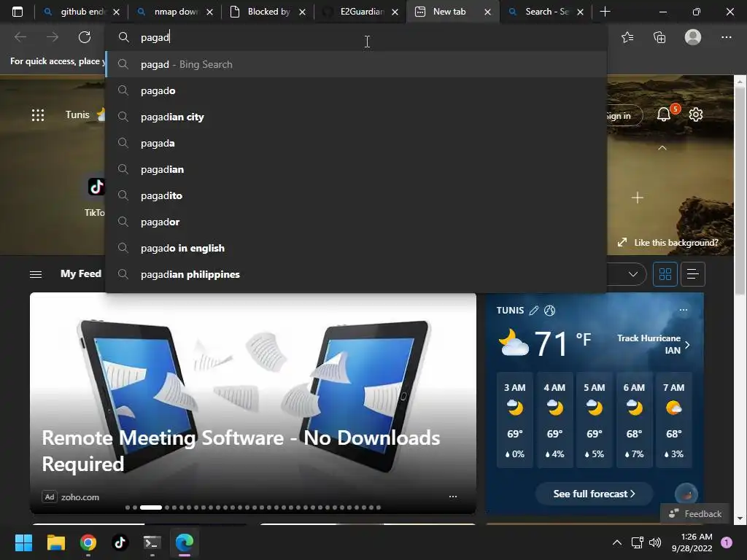This screenshot has height=560, width=747.
Task: Select the 'pagado' suggestion
Action: pos(356,90)
